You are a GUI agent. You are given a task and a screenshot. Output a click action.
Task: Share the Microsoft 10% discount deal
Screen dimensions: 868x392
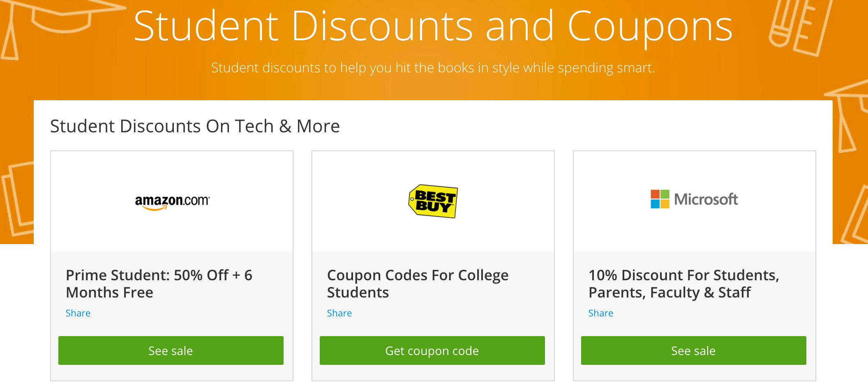click(x=601, y=313)
